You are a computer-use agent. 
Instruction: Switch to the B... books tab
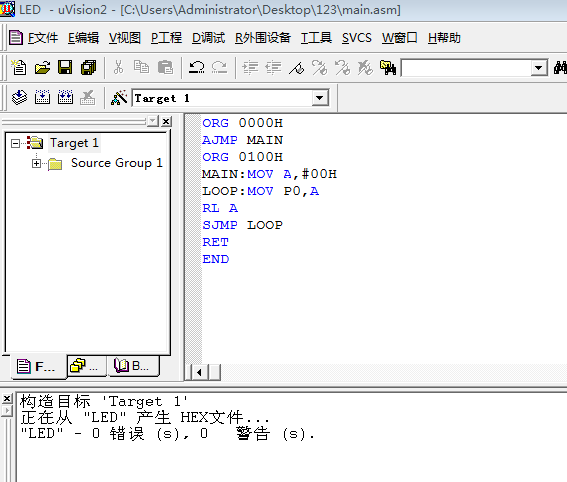click(132, 366)
